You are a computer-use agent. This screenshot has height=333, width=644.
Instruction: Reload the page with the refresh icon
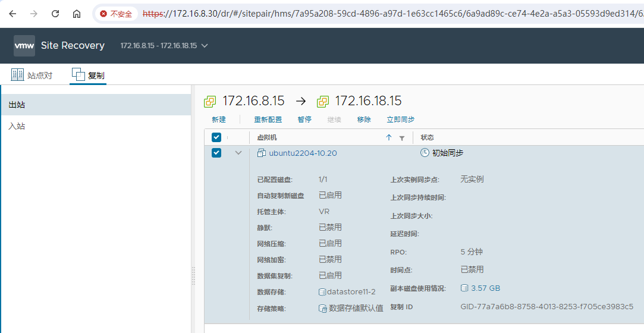coord(55,14)
